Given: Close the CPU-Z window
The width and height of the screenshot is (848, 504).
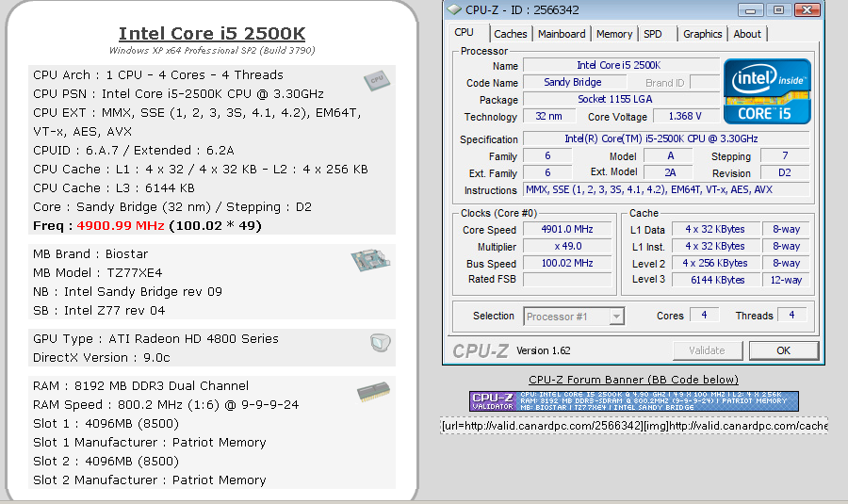Looking at the screenshot, I should point(807,9).
